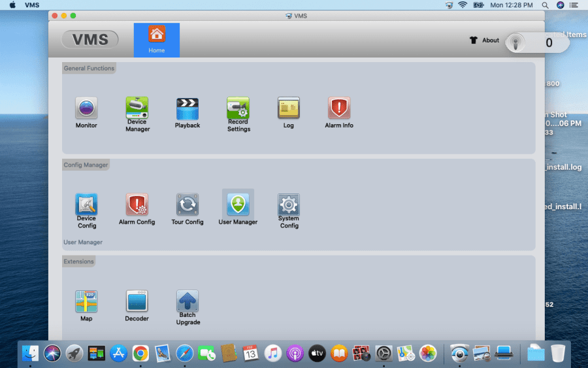Viewport: 588px width, 368px height.
Task: View Alarm Info
Action: 339,109
